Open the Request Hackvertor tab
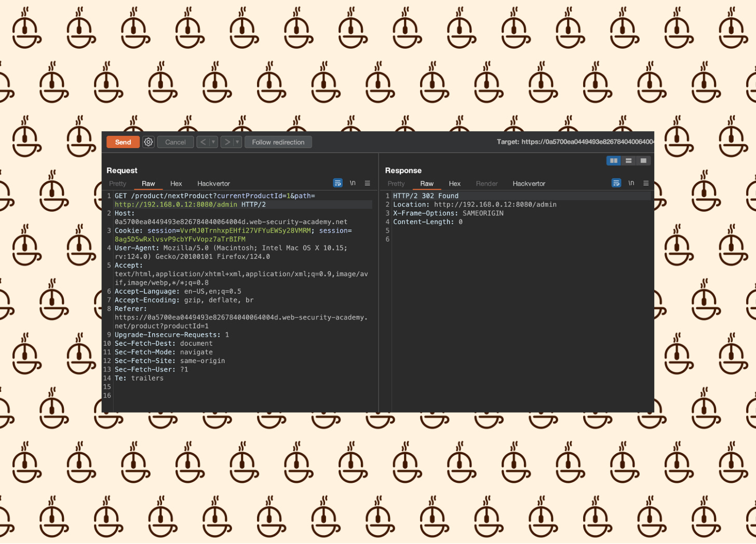Screen dimensions: 756x544 pyautogui.click(x=213, y=184)
